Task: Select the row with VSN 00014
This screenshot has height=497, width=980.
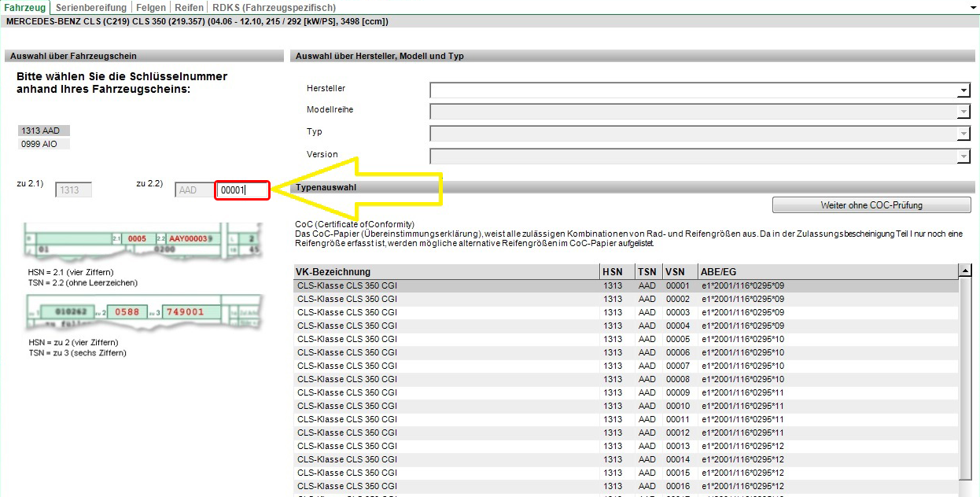Action: (x=626, y=459)
